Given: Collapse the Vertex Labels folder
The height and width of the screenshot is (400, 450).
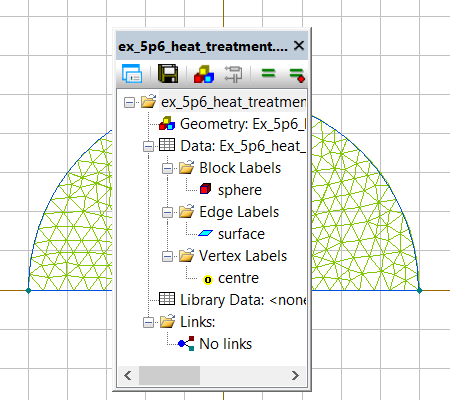Looking at the screenshot, I should (x=167, y=256).
